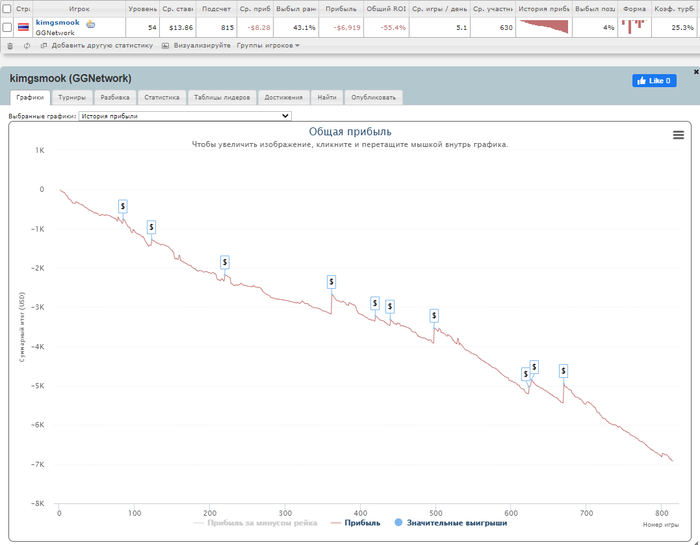The height and width of the screenshot is (545, 700).
Task: Click the $13.86 average stake value
Action: click(181, 28)
